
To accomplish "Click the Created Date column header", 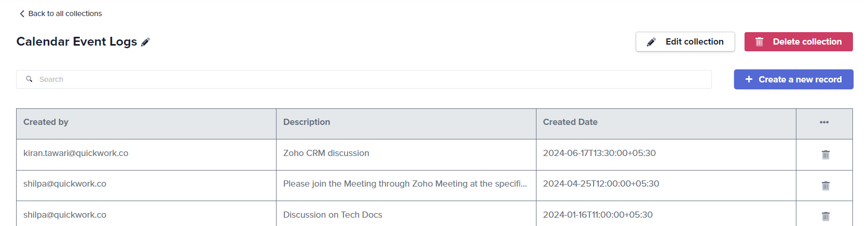I will [570, 122].
